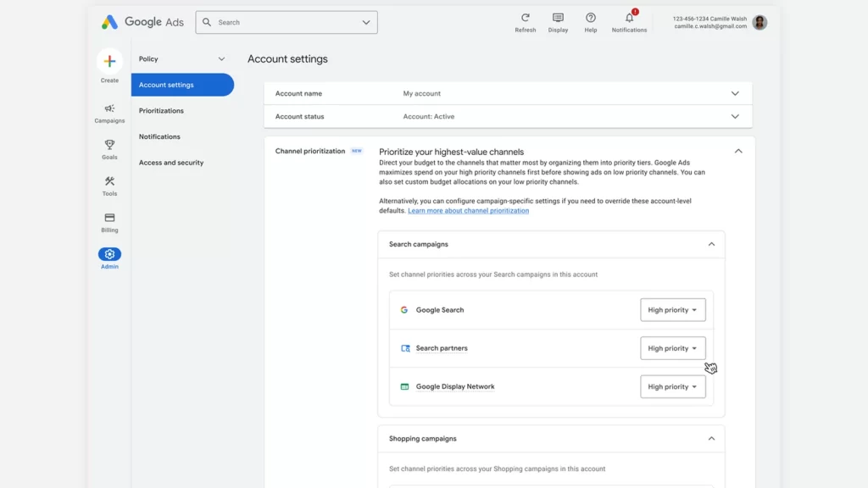
Task: Open Help question mark icon
Action: [x=591, y=18]
